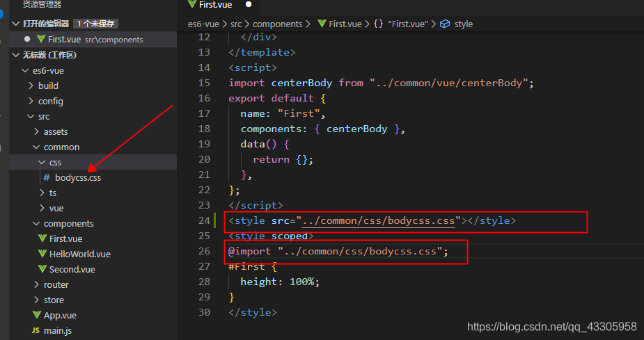Click the @import path string on line 26
Screen dimensions: 644x340
click(360, 251)
